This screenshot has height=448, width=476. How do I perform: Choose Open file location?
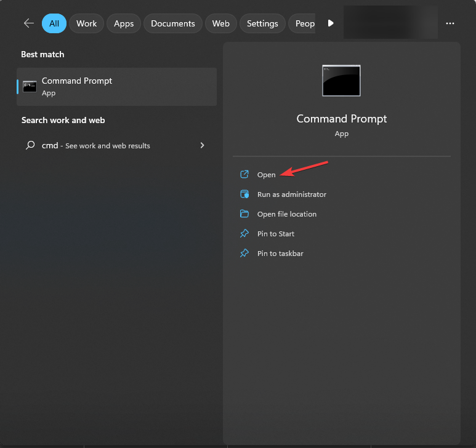click(x=286, y=214)
